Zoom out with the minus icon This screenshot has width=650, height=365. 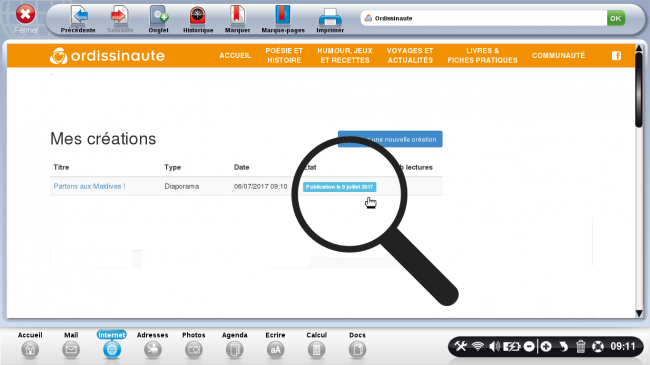529,346
